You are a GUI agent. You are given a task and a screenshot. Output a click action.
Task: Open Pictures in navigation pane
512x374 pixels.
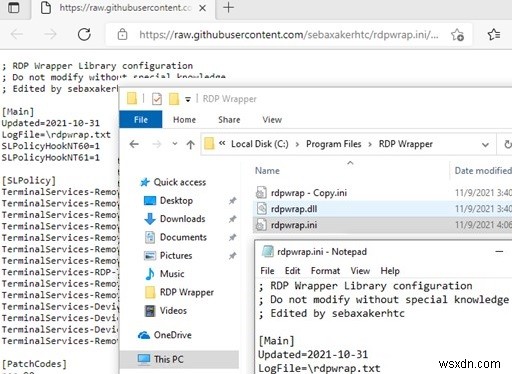click(x=176, y=256)
